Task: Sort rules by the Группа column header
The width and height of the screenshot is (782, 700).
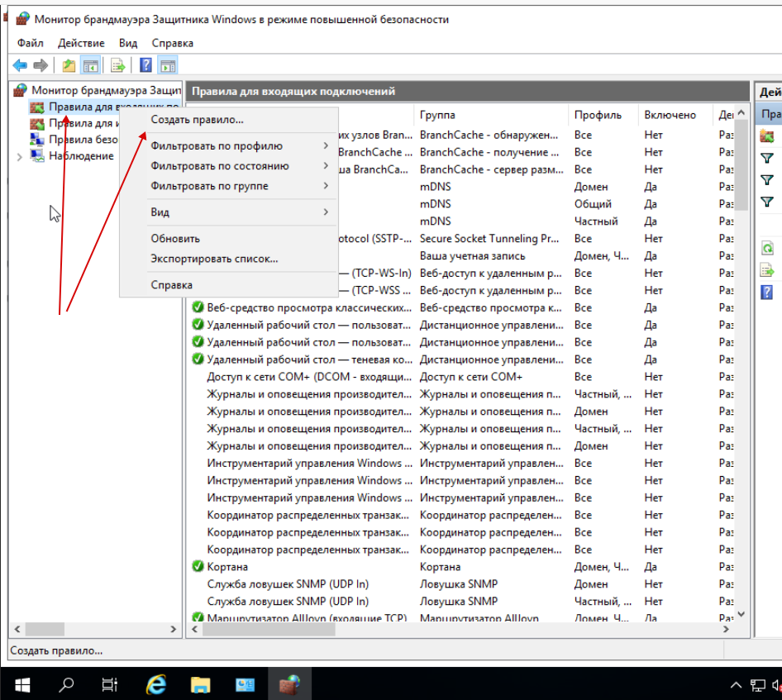Action: coord(491,115)
